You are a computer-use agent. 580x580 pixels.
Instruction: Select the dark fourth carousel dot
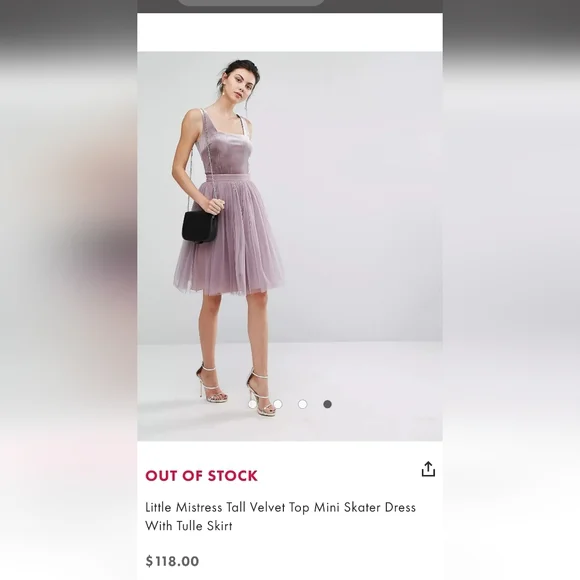pyautogui.click(x=327, y=404)
